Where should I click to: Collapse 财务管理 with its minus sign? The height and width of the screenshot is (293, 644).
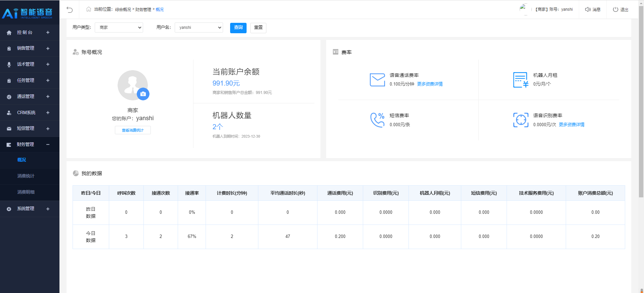48,145
